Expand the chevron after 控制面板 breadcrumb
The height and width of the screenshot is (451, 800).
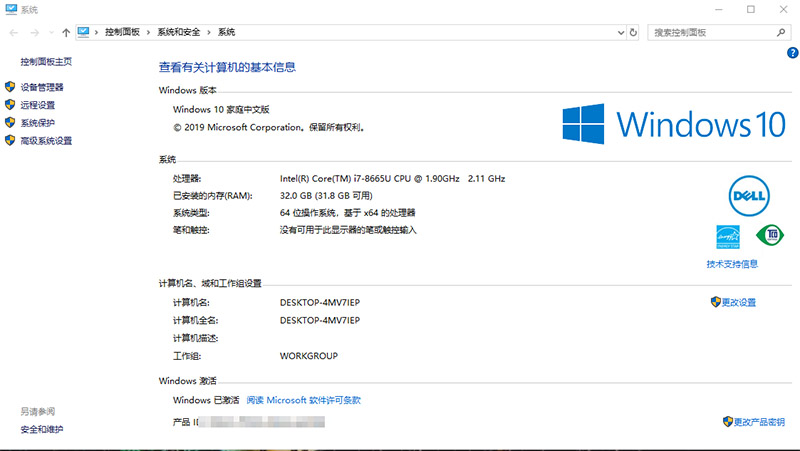point(148,32)
